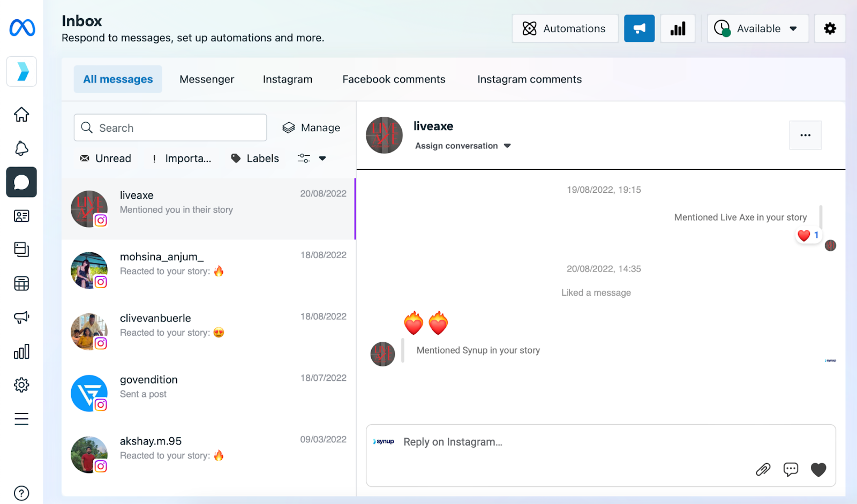Open inbox settings gear at top right
The width and height of the screenshot is (857, 504).
click(x=830, y=28)
